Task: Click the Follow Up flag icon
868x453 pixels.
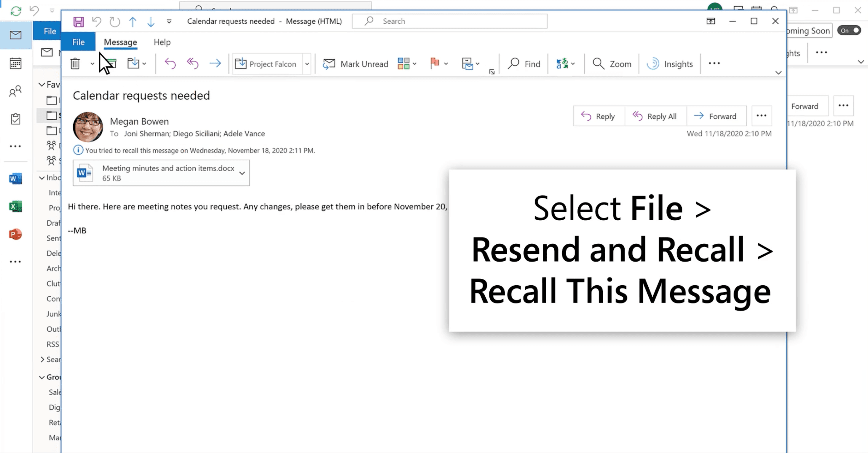Action: pos(435,64)
